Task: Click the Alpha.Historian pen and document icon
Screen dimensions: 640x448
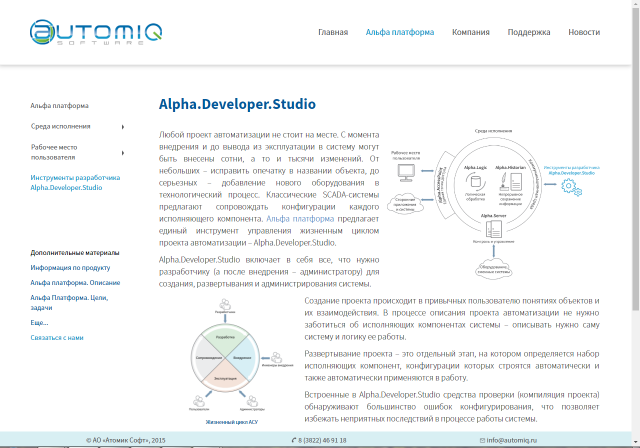Action: [x=510, y=181]
